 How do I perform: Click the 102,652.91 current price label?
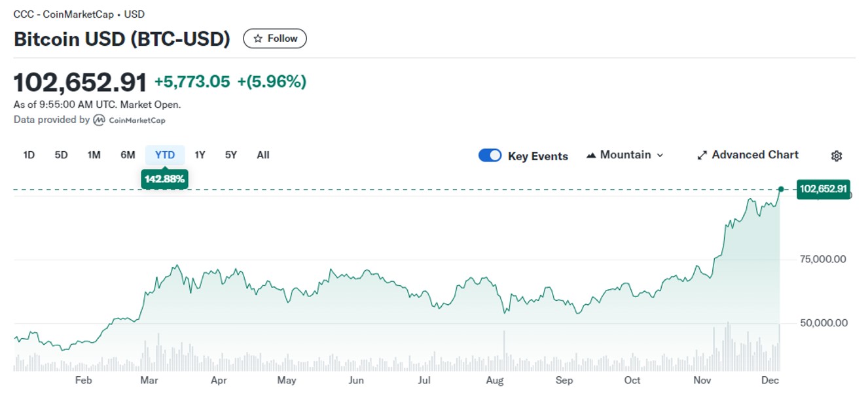(x=823, y=189)
